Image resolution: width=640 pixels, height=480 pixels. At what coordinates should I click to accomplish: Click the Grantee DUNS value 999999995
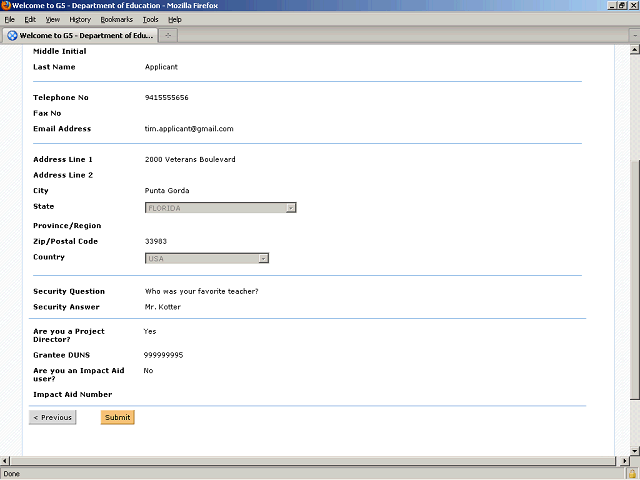click(x=163, y=355)
